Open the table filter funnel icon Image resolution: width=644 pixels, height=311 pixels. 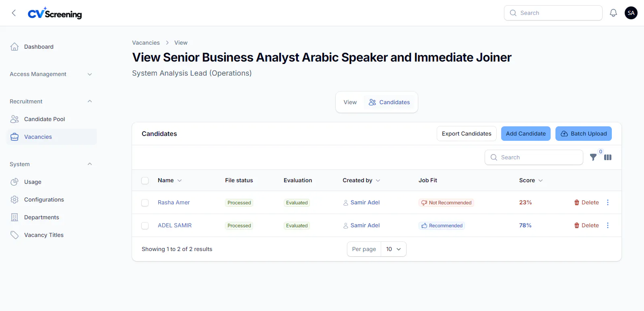point(593,157)
